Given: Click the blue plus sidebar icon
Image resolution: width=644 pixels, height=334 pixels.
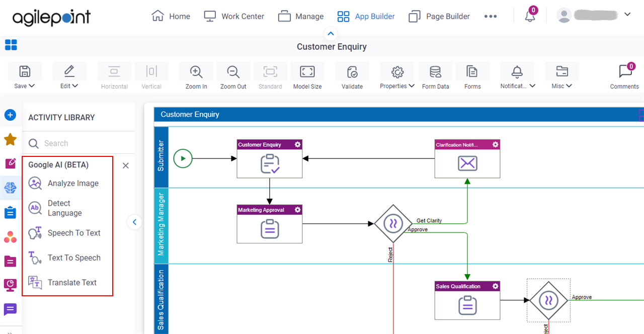Looking at the screenshot, I should pos(10,115).
